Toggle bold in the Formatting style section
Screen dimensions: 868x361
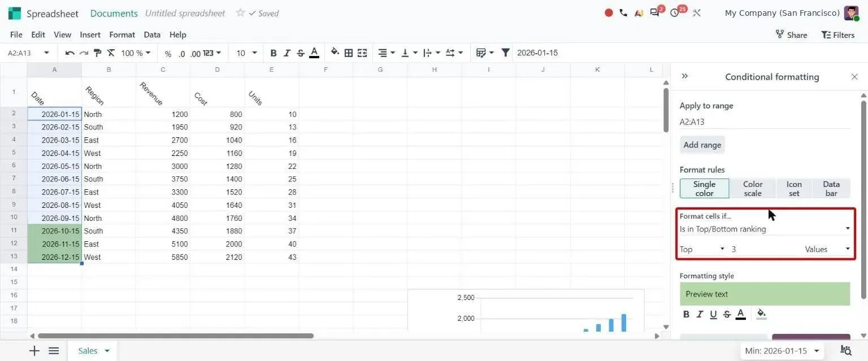[x=686, y=315]
